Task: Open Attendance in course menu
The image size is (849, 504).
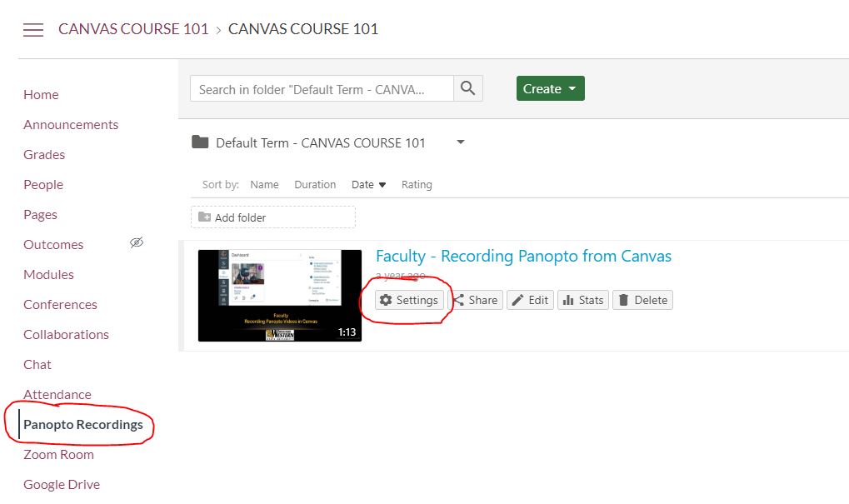Action: (57, 395)
